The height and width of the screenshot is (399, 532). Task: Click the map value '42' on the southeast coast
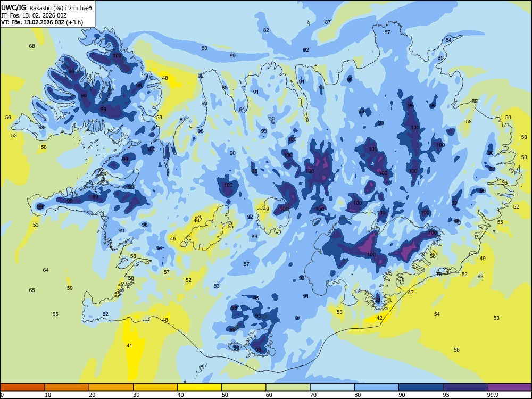click(379, 318)
